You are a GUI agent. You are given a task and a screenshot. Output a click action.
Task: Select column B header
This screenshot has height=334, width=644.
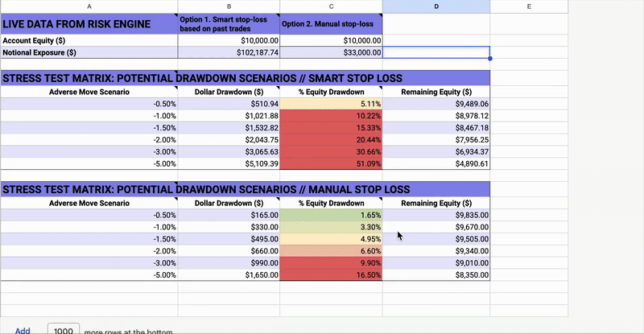tap(229, 6)
